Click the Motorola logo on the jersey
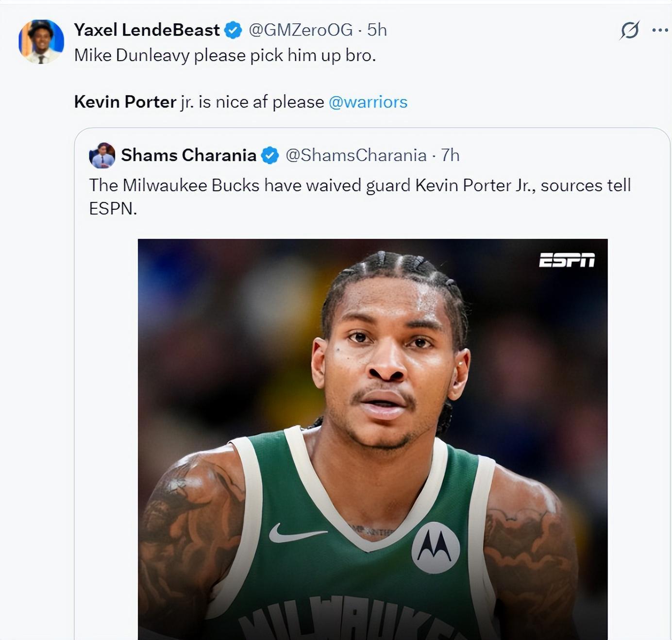The height and width of the screenshot is (640, 672). click(436, 548)
